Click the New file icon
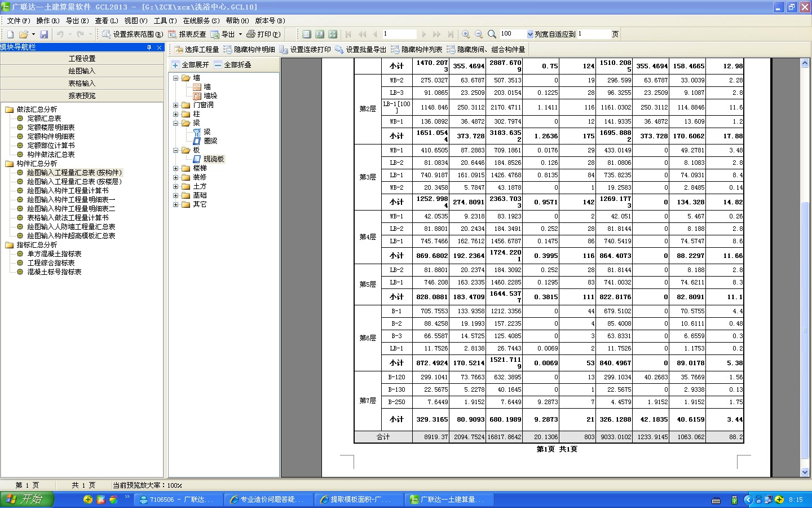812x508 pixels. pyautogui.click(x=10, y=34)
